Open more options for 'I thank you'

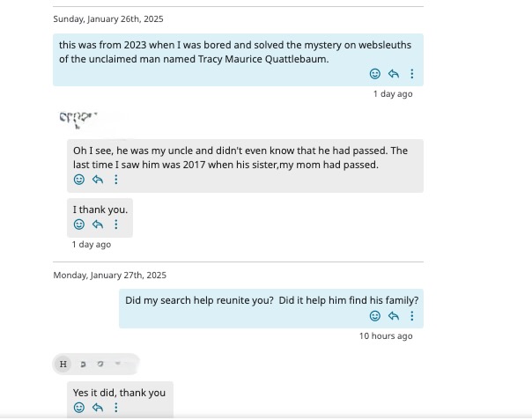(x=116, y=225)
